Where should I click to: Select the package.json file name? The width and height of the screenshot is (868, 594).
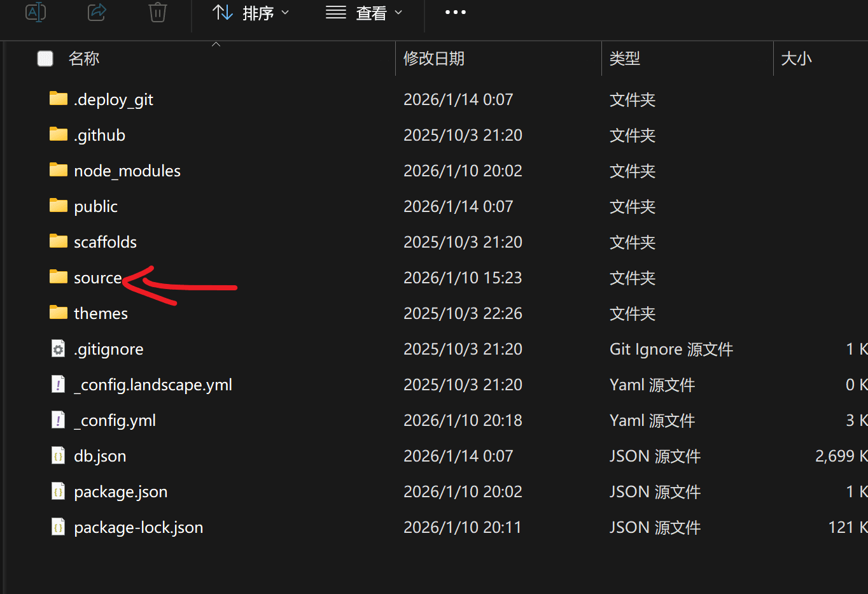pyautogui.click(x=120, y=491)
